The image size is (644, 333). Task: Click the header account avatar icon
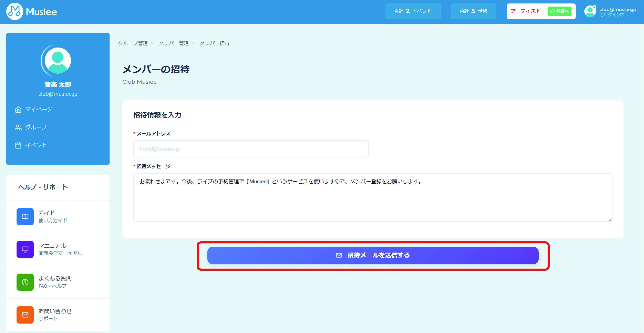coord(590,12)
